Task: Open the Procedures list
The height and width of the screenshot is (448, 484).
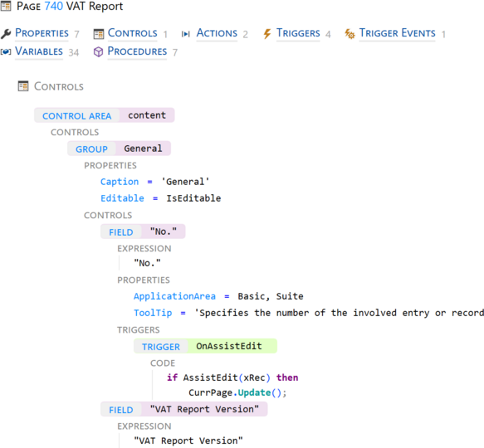Action: click(137, 51)
